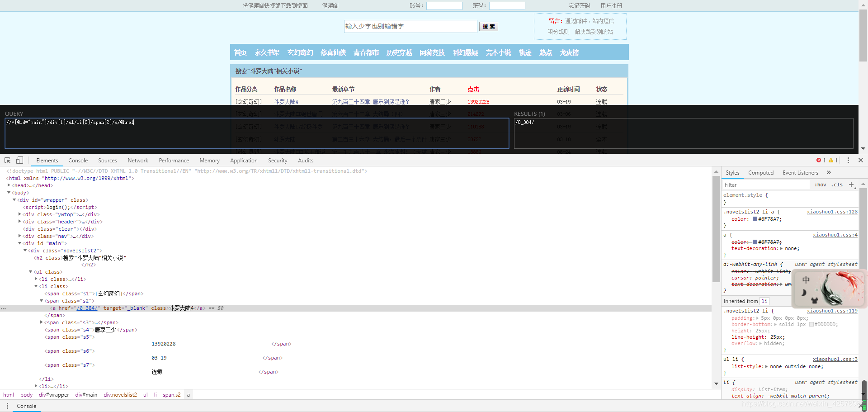Toggle the :hov element state panel
868x412 pixels.
[x=820, y=185]
